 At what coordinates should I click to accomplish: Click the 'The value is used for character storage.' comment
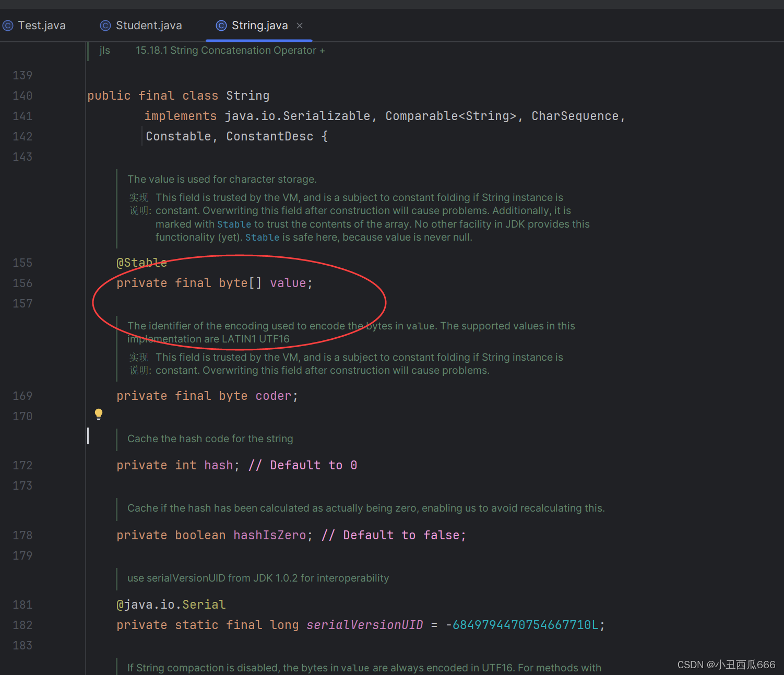click(x=222, y=180)
